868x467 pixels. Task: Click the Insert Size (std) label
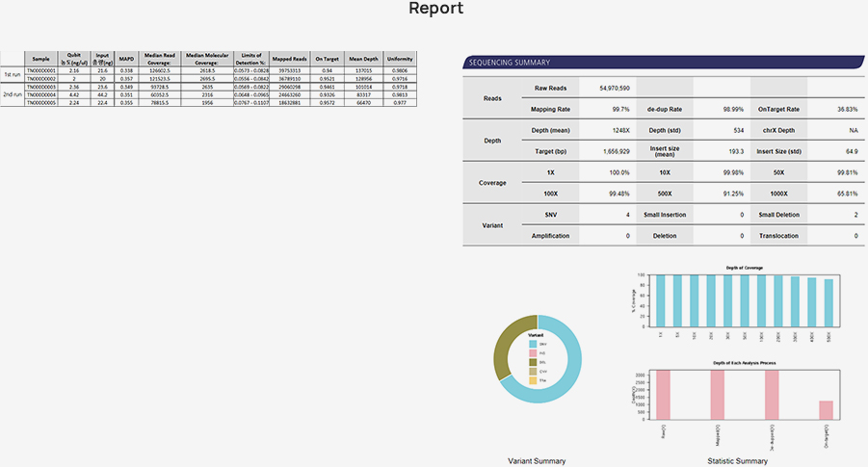point(778,151)
